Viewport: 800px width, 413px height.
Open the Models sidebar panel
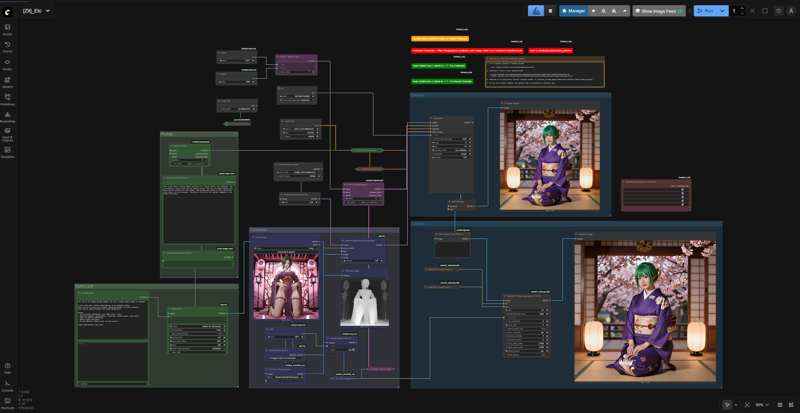(7, 81)
